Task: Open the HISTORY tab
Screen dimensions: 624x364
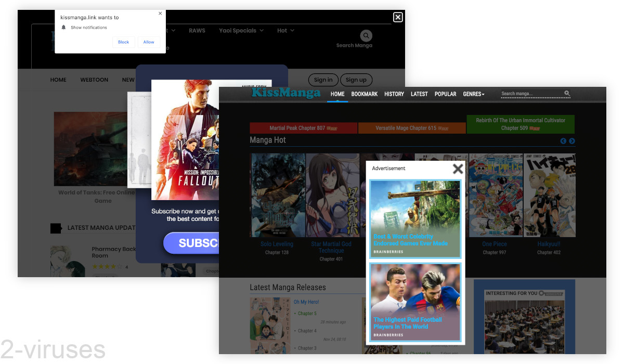Action: [x=394, y=94]
